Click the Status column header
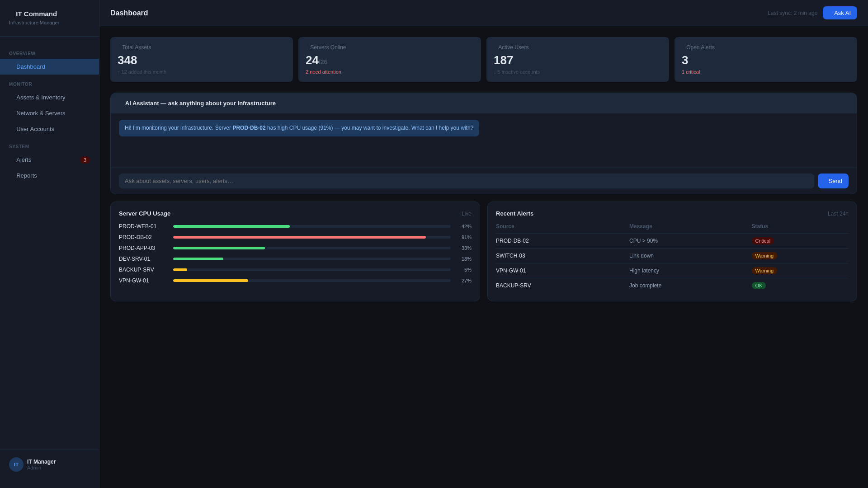868x488 pixels. 760,227
